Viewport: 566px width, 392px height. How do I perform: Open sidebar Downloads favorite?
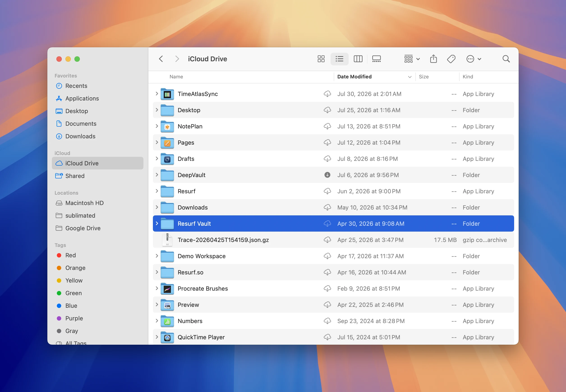click(x=97, y=136)
